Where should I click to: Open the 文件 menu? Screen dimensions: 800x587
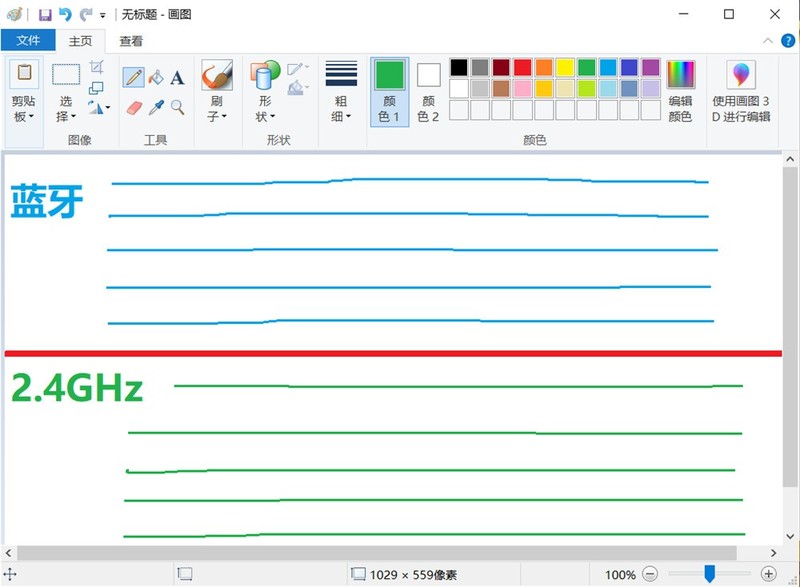pyautogui.click(x=29, y=41)
